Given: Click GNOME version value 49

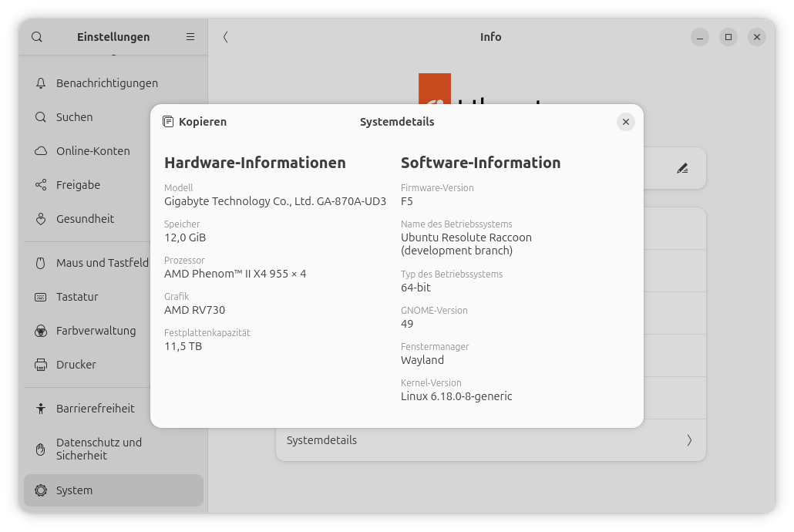Looking at the screenshot, I should [x=407, y=324].
